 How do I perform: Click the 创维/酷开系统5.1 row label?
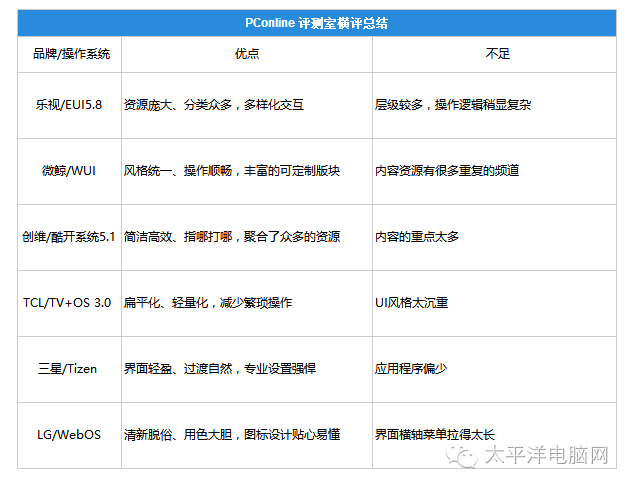coord(69,237)
